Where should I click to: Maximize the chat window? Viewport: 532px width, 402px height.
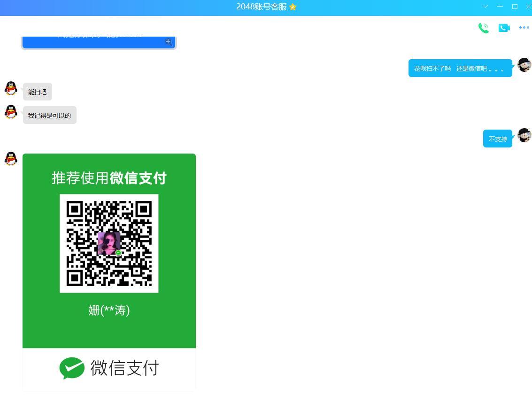tap(515, 7)
